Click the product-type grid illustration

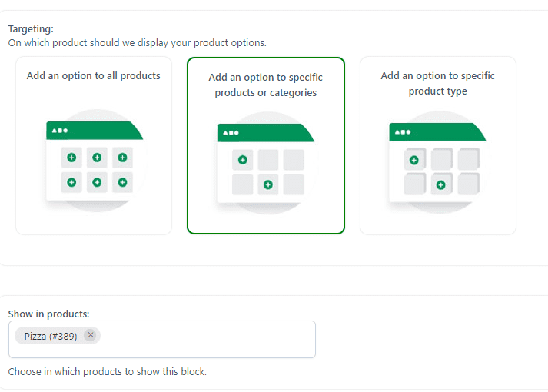pyautogui.click(x=438, y=162)
